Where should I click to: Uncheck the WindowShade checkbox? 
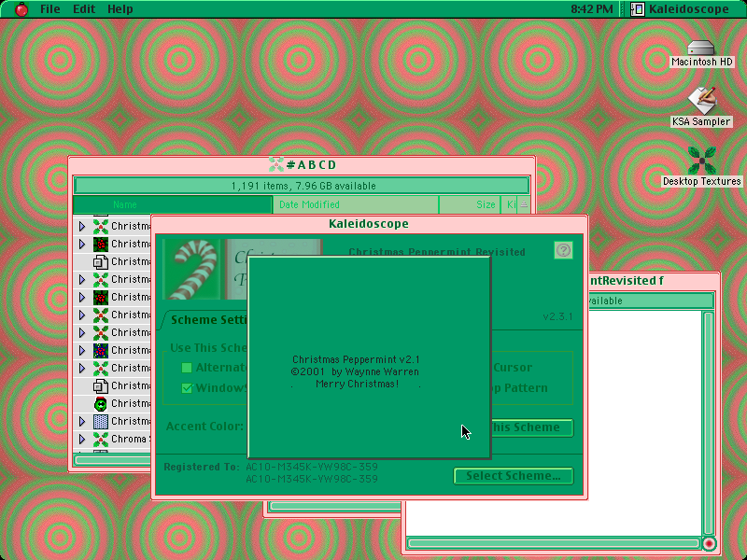(x=187, y=388)
